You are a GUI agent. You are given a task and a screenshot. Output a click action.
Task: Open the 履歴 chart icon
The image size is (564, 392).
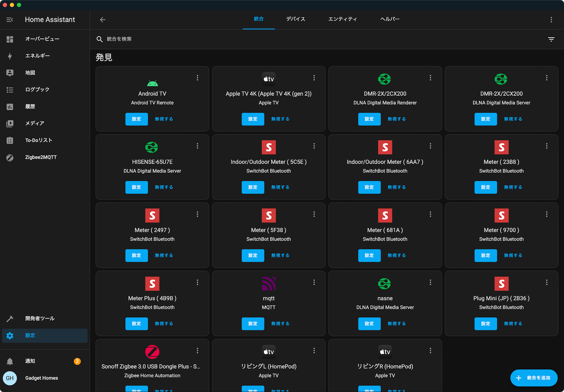point(10,107)
